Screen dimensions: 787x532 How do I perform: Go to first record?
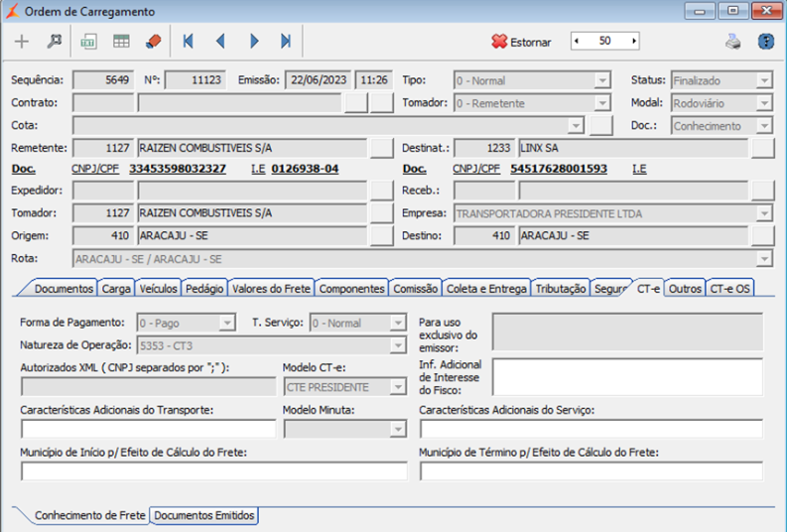pyautogui.click(x=189, y=41)
